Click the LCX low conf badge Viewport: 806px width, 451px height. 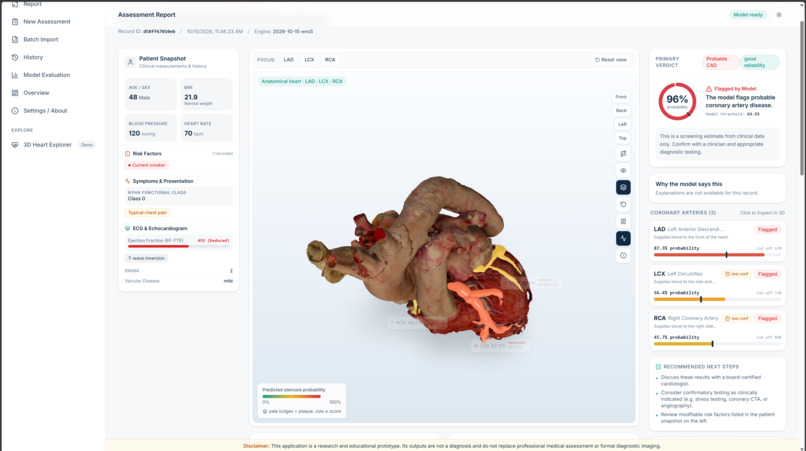click(x=737, y=274)
